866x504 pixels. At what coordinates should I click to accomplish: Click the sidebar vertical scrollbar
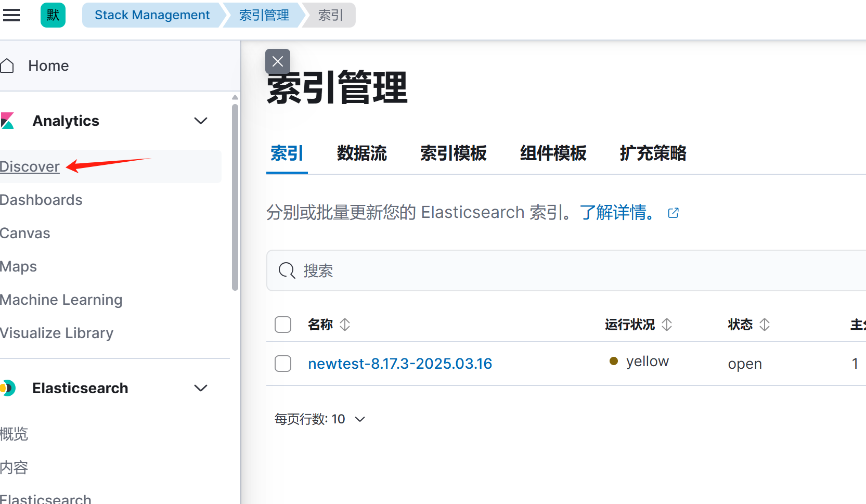(235, 198)
